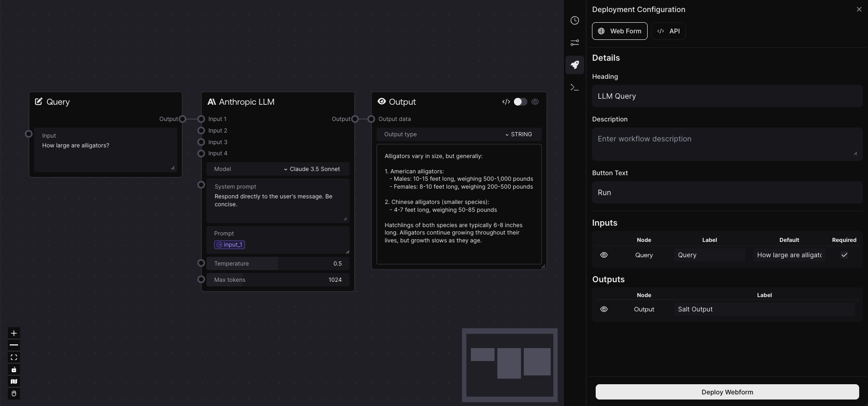This screenshot has width=868, height=406.
Task: Click the preview eye icon beside Output toggle
Action: click(x=535, y=101)
